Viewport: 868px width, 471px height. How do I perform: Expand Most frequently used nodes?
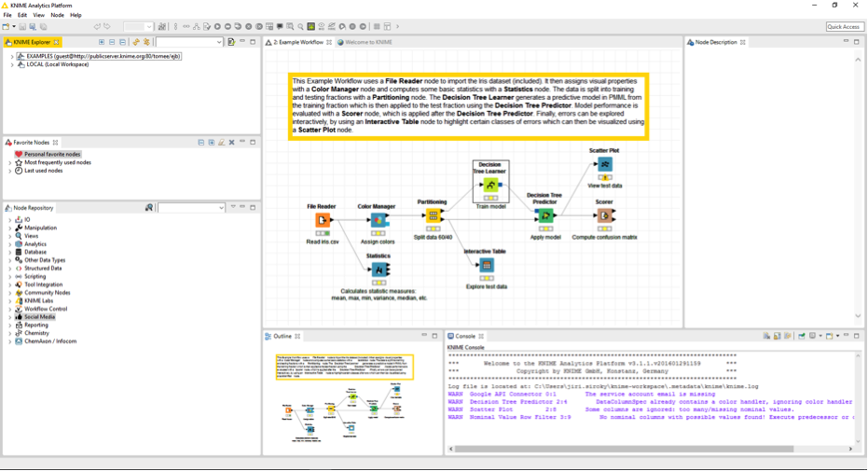point(9,162)
